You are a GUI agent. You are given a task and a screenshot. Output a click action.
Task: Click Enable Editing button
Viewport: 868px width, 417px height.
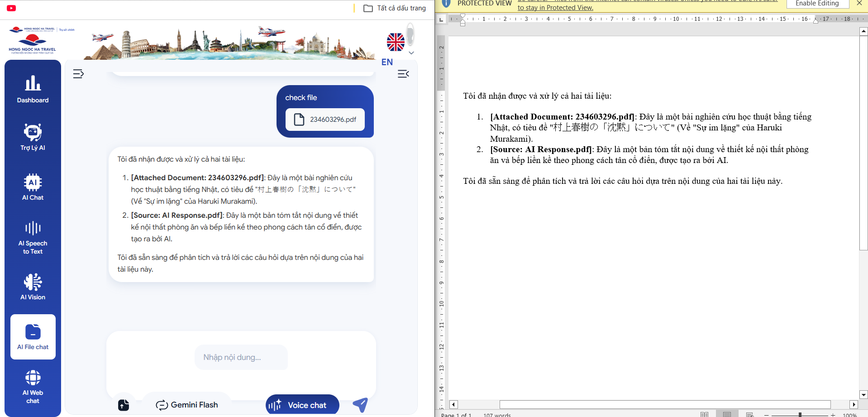coord(817,4)
